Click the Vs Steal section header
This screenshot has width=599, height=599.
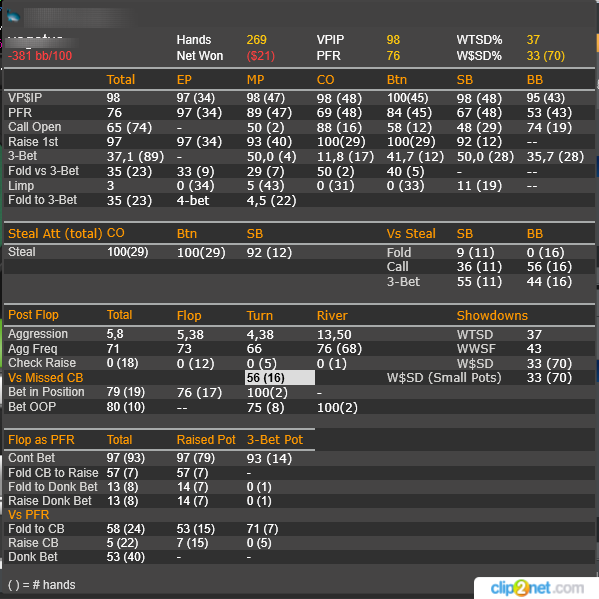(411, 233)
